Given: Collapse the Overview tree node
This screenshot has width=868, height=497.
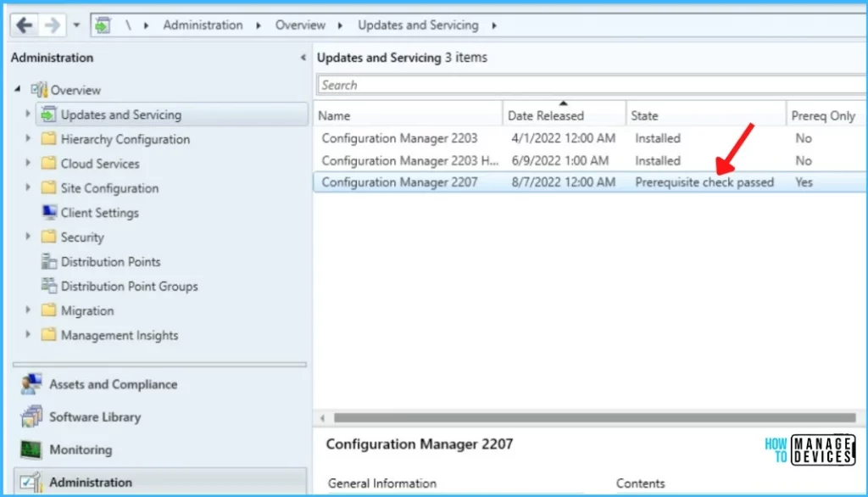Looking at the screenshot, I should [x=18, y=89].
